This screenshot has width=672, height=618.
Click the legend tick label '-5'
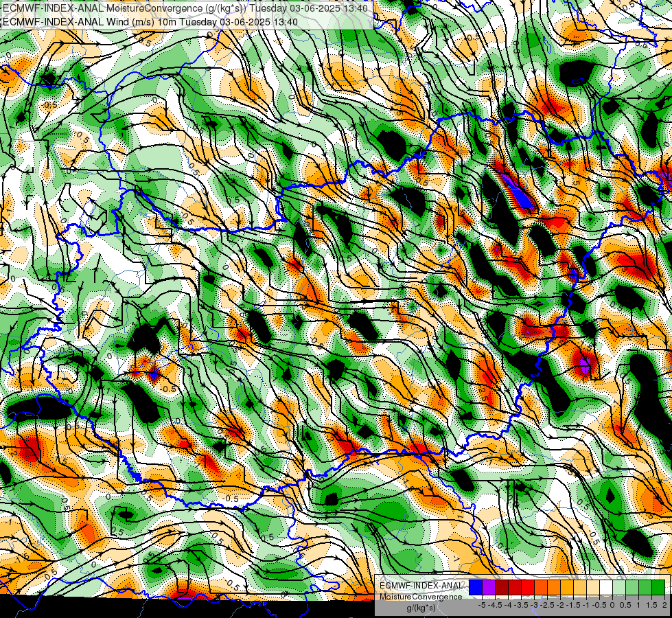[482, 605]
